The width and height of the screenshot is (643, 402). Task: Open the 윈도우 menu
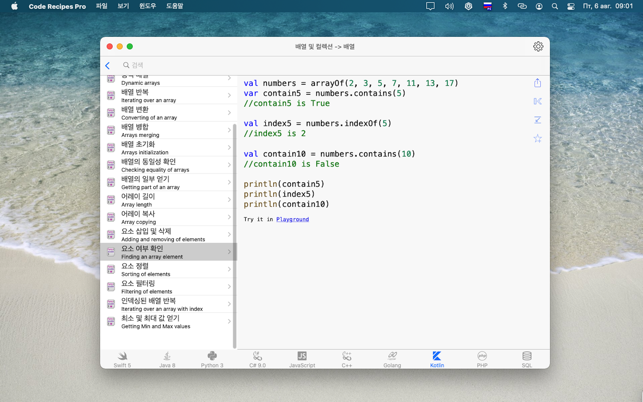(x=148, y=6)
